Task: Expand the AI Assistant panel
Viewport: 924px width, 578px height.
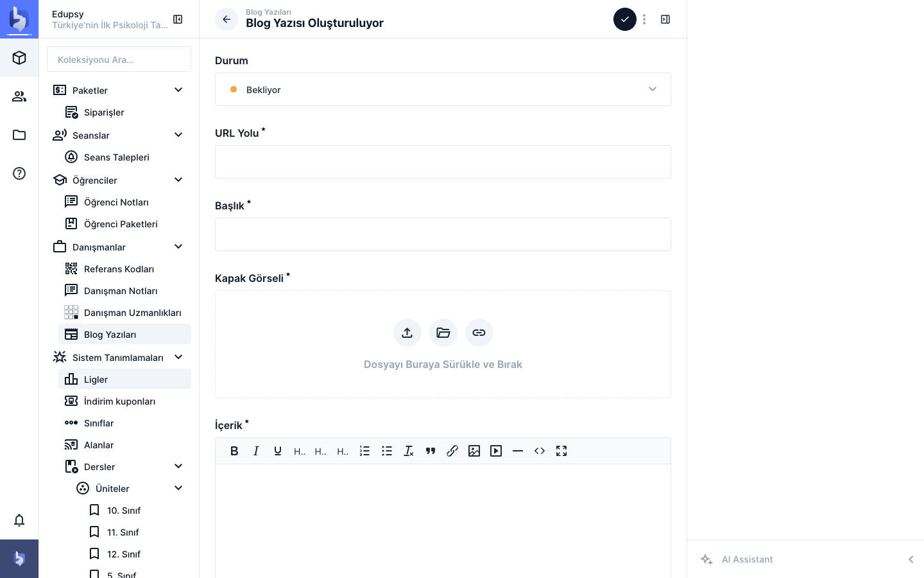Action: [x=911, y=559]
